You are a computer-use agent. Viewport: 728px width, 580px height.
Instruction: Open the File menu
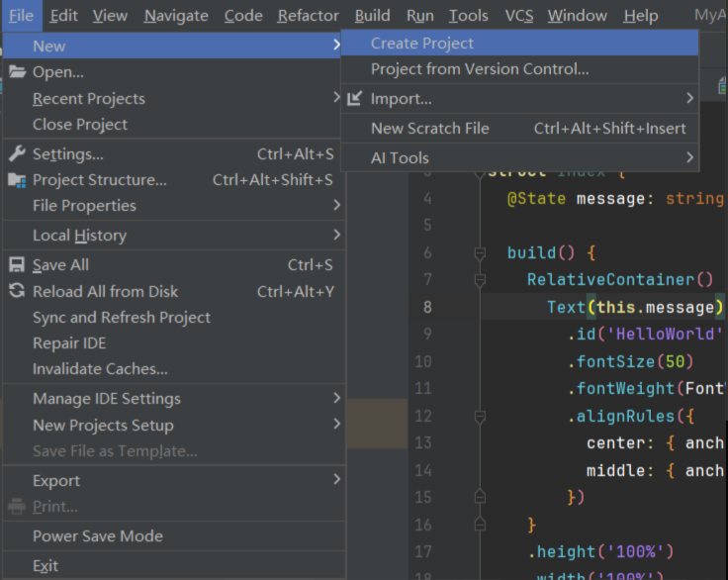coord(21,15)
